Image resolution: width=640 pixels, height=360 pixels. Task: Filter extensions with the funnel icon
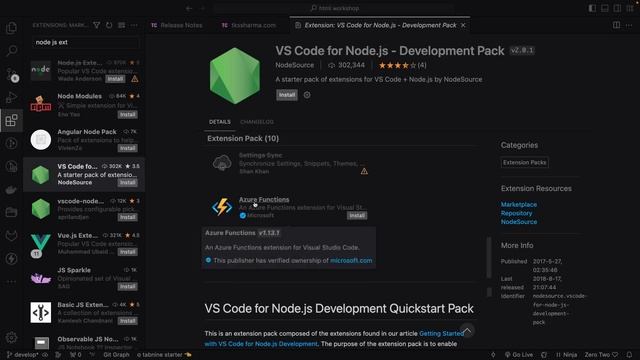click(x=97, y=25)
